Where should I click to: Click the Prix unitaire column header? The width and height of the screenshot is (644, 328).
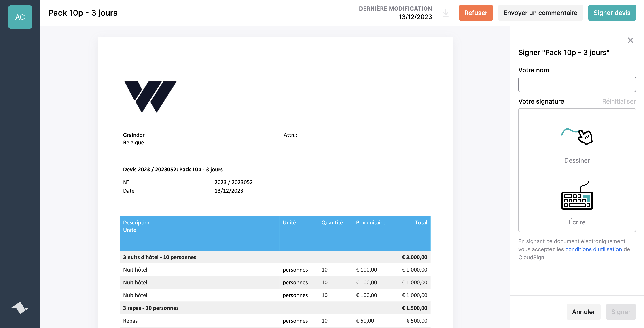pos(371,222)
